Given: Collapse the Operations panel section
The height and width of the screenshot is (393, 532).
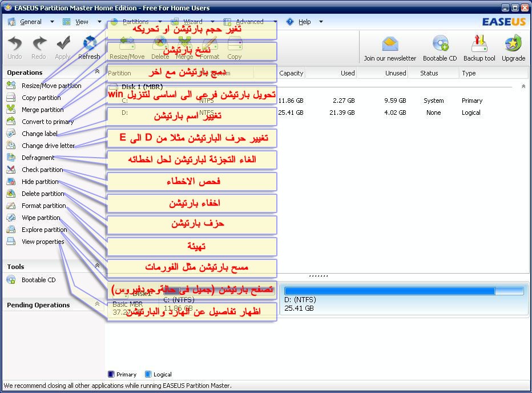Looking at the screenshot, I should (x=97, y=72).
